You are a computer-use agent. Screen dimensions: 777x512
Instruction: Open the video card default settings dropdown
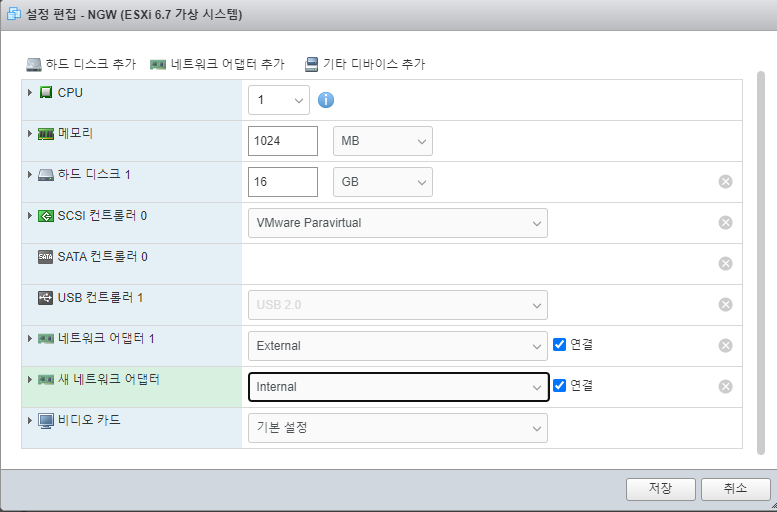(x=398, y=428)
